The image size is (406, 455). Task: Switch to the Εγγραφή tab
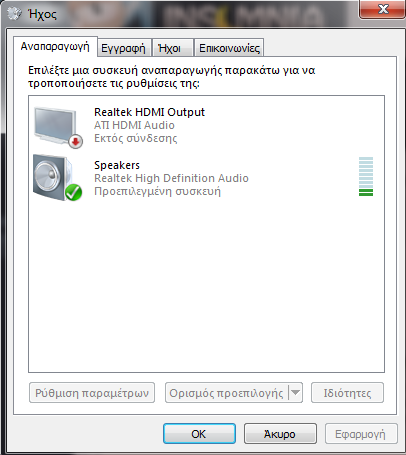[123, 48]
